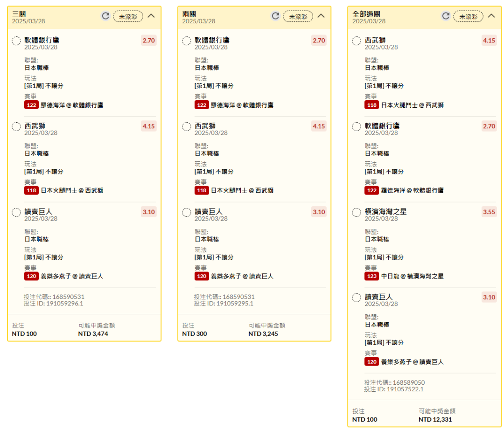Collapse the 兩關 bet card
504x430 pixels.
tap(321, 16)
